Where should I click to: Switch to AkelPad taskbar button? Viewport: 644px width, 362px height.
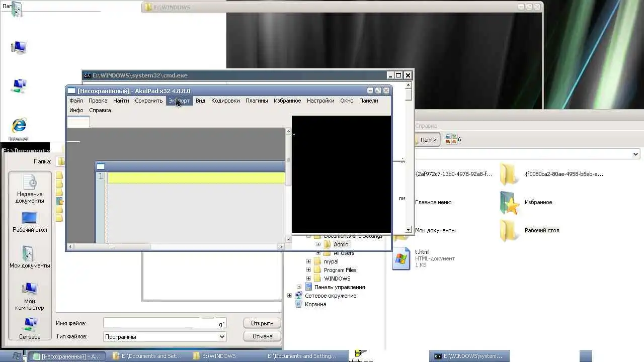pyautogui.click(x=67, y=356)
